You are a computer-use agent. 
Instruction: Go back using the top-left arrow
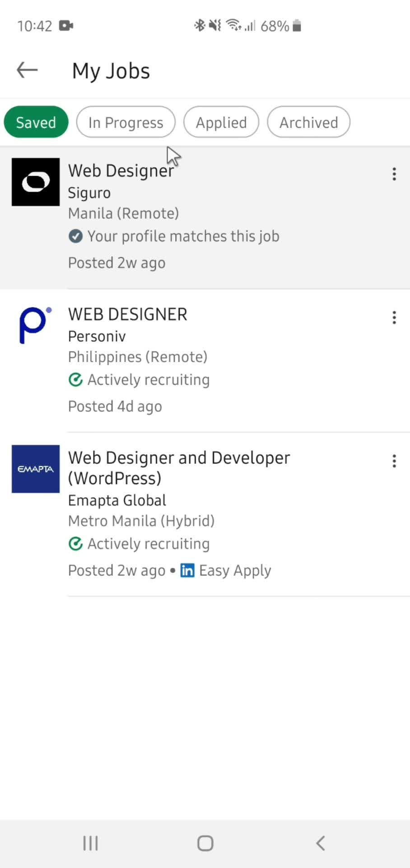coord(27,71)
